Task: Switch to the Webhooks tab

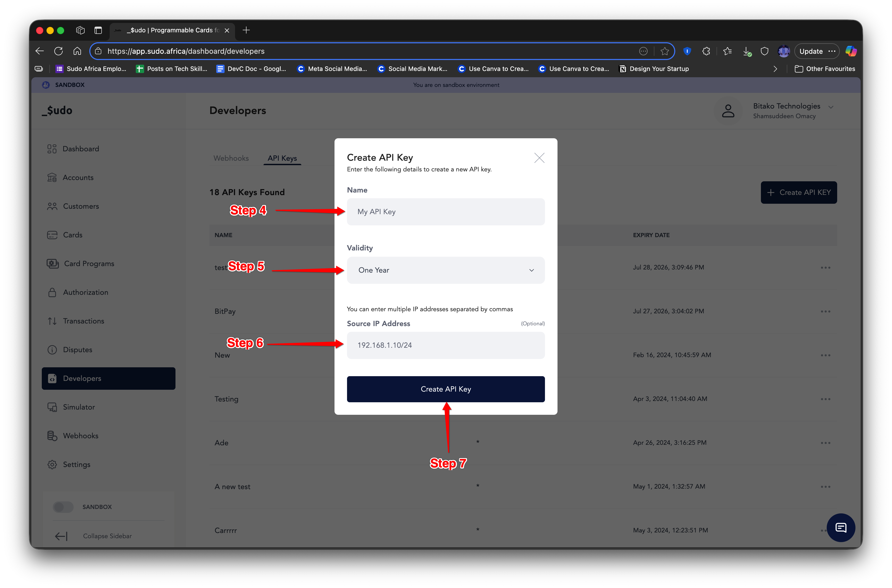Action: (x=231, y=158)
